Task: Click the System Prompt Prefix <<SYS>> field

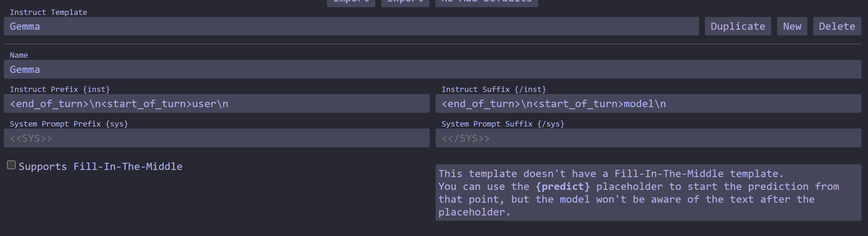Action: click(x=217, y=138)
